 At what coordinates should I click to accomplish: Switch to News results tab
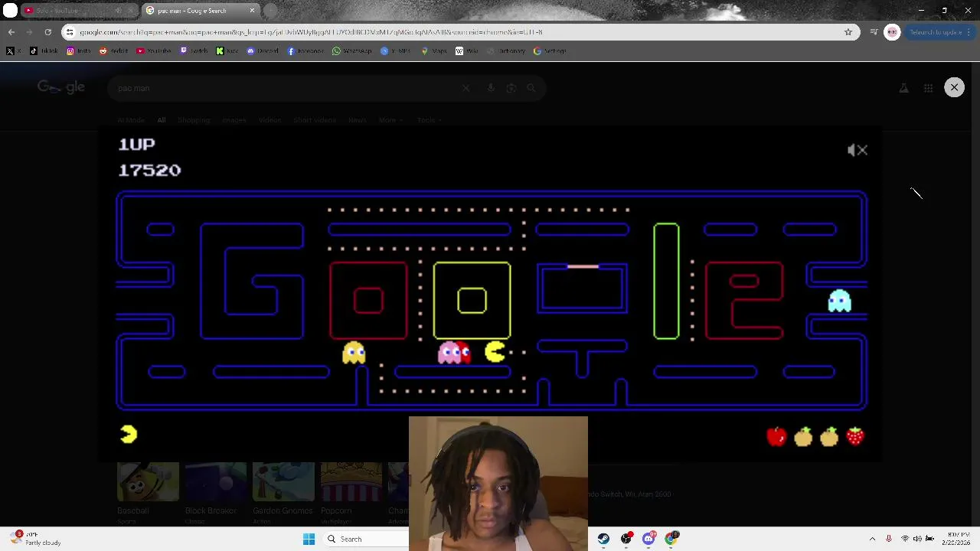coord(357,120)
